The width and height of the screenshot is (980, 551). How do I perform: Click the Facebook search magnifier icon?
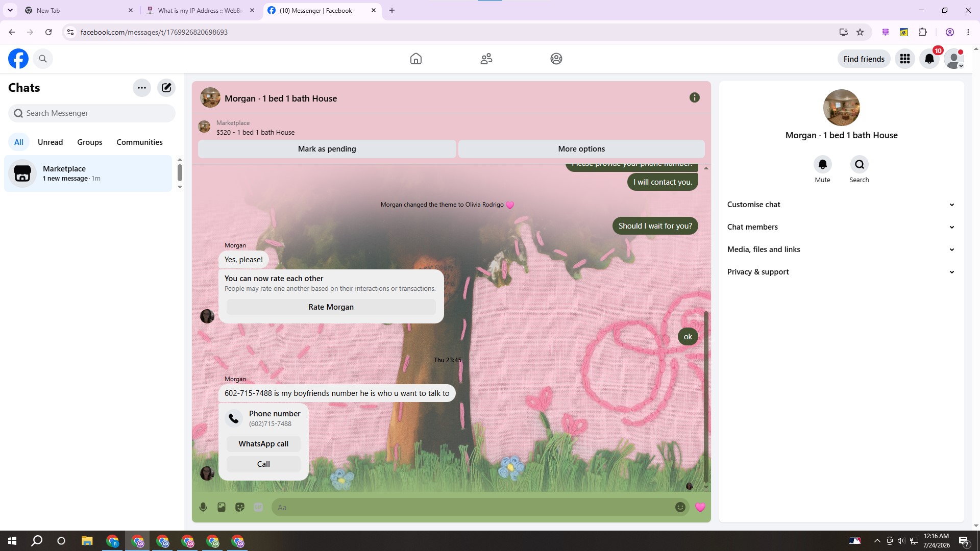pyautogui.click(x=43, y=59)
